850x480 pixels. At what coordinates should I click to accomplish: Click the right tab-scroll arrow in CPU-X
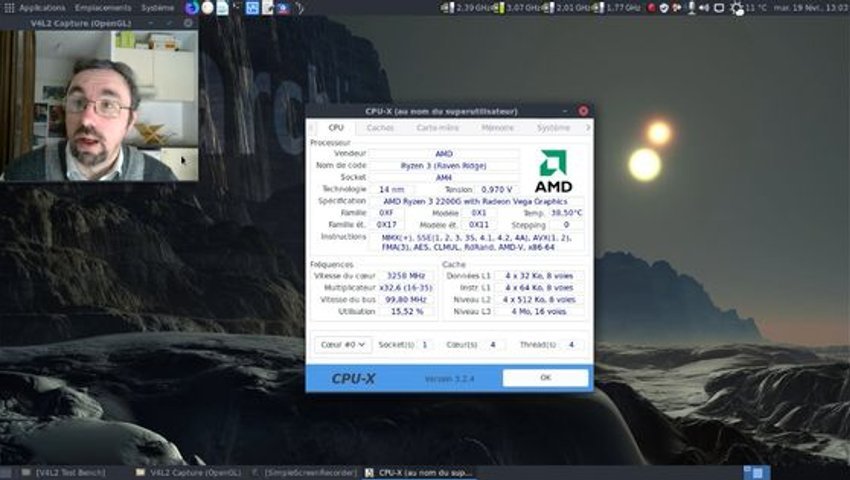588,128
